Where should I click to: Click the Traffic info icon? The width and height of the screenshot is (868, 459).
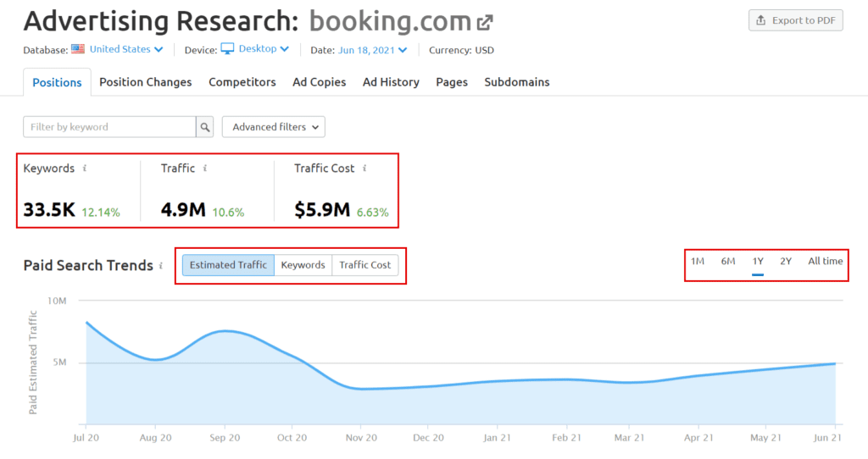point(205,169)
